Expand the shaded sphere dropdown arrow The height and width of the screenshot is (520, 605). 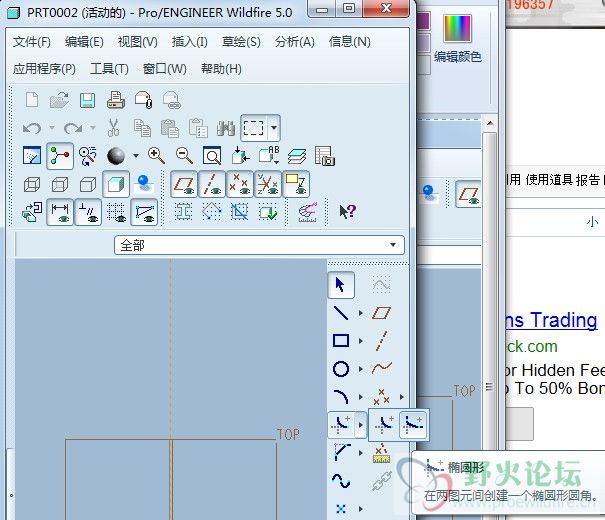point(135,156)
